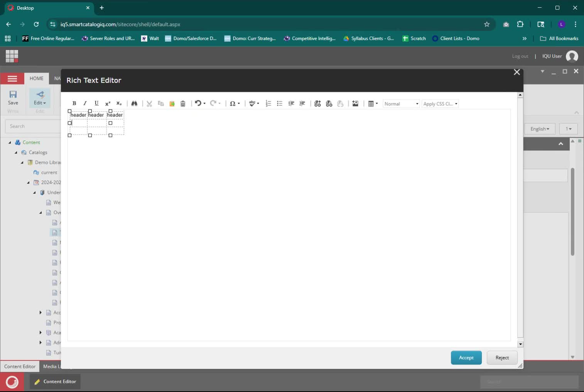Image resolution: width=584 pixels, height=392 pixels.
Task: Open the English language dropdown
Action: tap(540, 129)
